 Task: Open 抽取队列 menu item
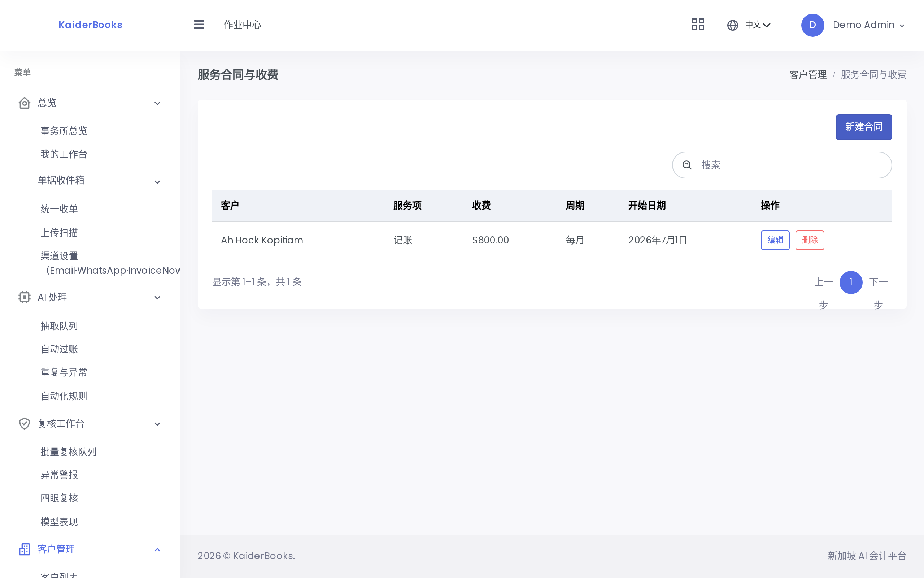[59, 326]
